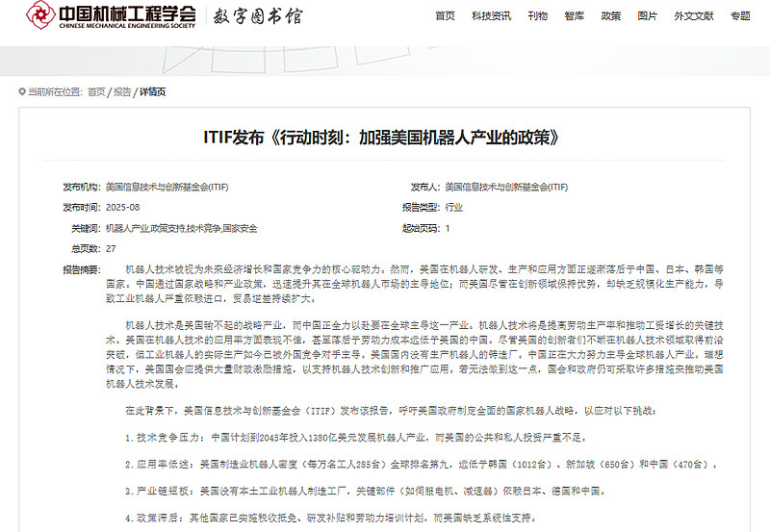Image resolution: width=770 pixels, height=532 pixels.
Task: Click the 起始页码 label
Action: pyautogui.click(x=422, y=228)
